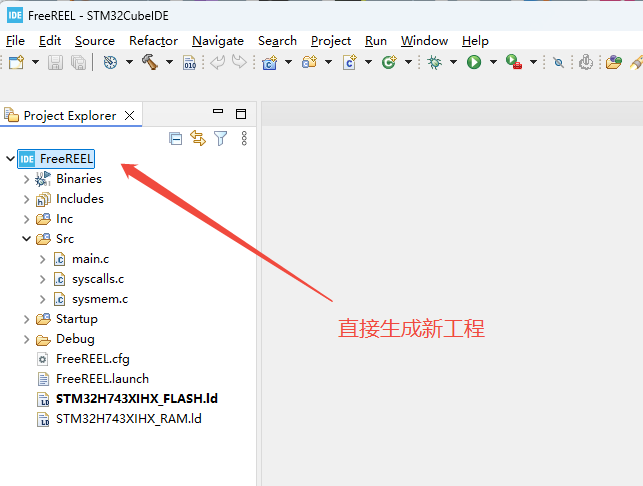The image size is (643, 486).
Task: Expand the Binaries node
Action: [x=27, y=179]
